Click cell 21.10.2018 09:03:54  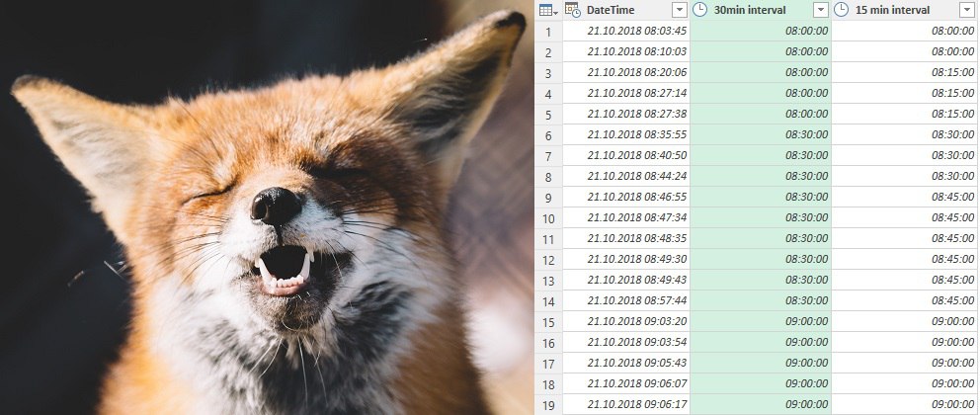point(626,342)
